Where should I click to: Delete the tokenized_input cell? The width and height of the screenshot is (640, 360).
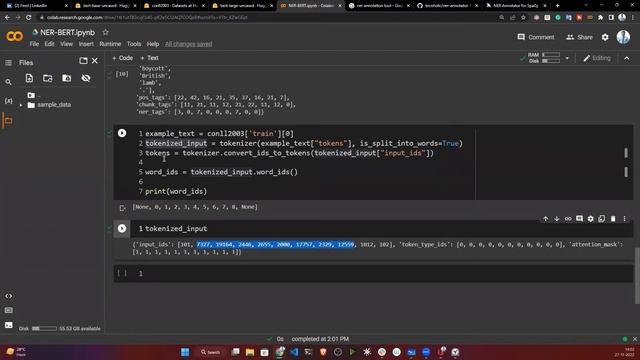(x=613, y=219)
